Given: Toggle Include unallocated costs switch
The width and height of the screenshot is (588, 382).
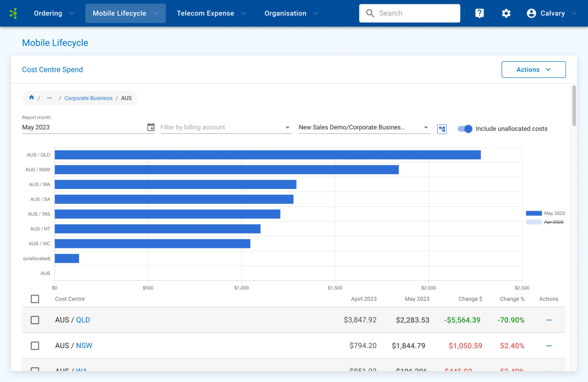Looking at the screenshot, I should click(x=465, y=129).
